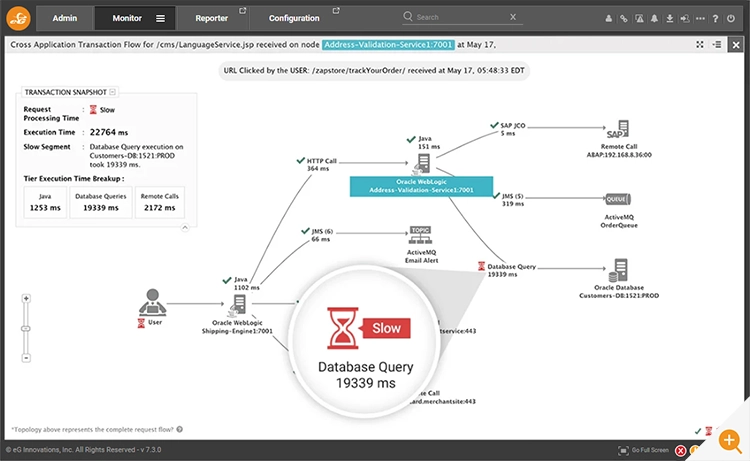This screenshot has width=750, height=461.
Task: Open Reporter in a new window icon
Action: (x=243, y=11)
